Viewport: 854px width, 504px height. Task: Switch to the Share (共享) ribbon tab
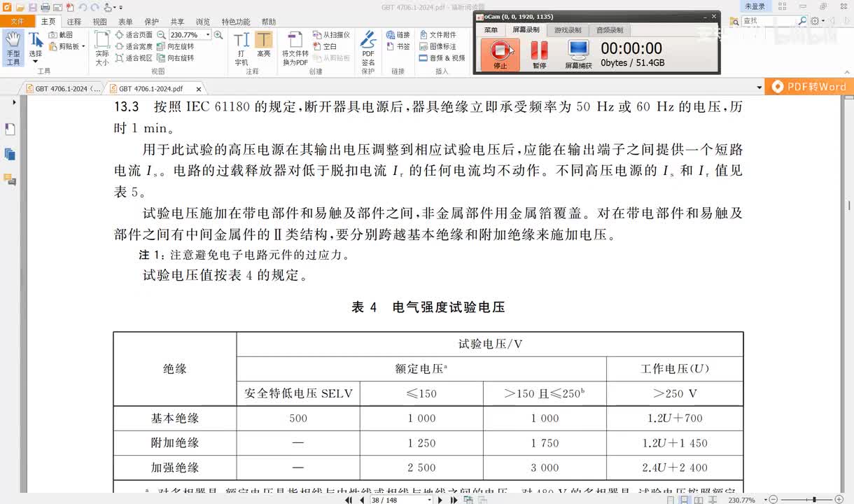[x=178, y=22]
